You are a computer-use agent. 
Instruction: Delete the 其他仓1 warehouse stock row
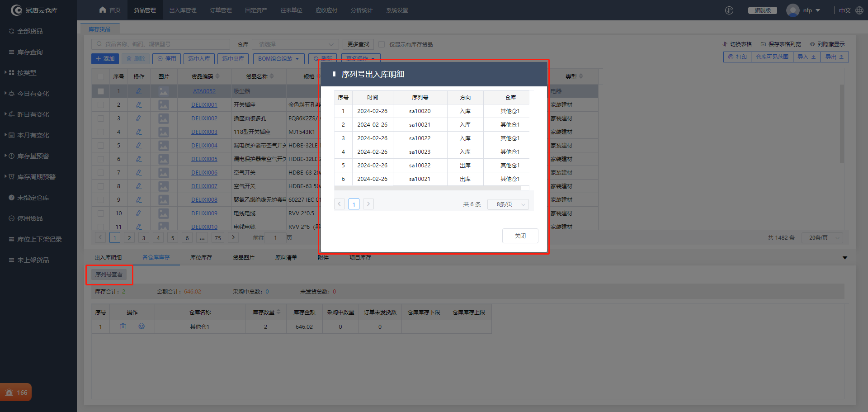(x=123, y=327)
